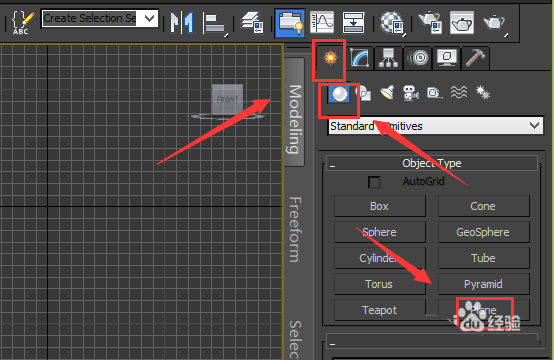Click the Teapot primitive button

(380, 310)
